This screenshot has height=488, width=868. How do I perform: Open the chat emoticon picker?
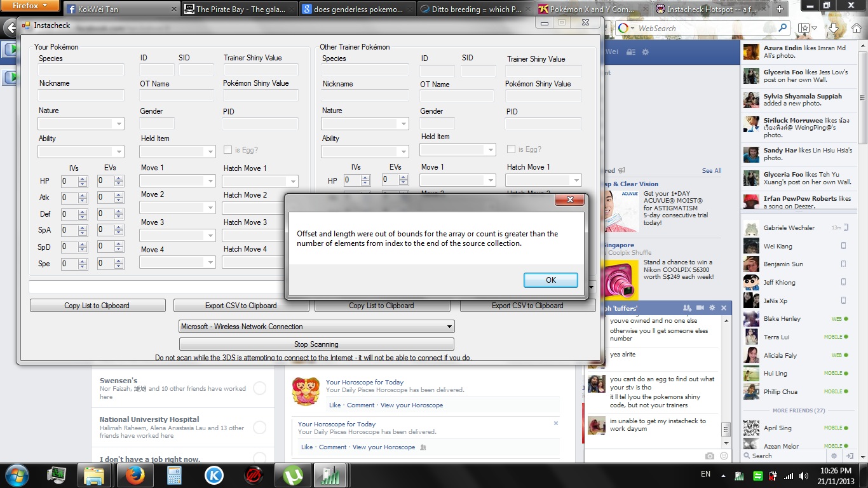click(x=723, y=456)
